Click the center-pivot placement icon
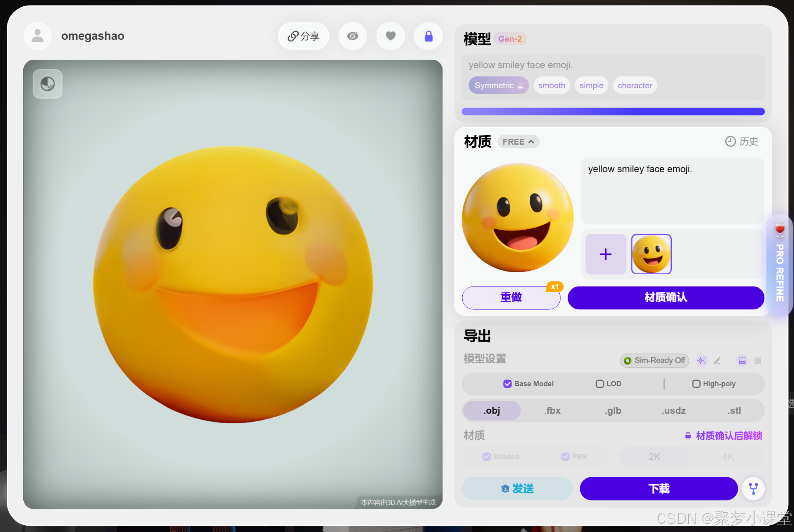The height and width of the screenshot is (532, 794). (x=758, y=361)
